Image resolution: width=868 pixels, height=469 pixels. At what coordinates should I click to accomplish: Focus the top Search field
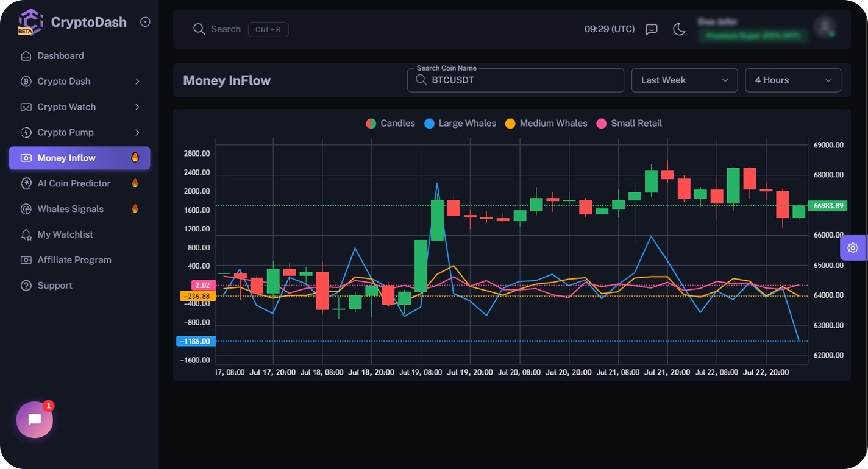coord(226,29)
